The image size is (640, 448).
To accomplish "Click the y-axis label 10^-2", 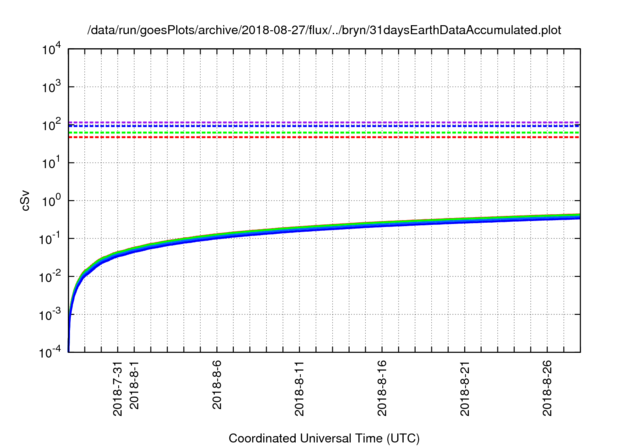I will [51, 276].
